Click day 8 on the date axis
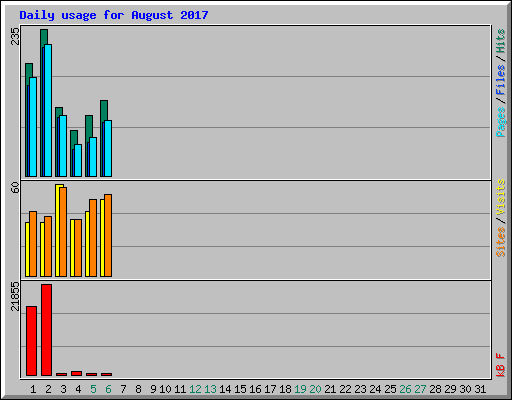 (138, 389)
